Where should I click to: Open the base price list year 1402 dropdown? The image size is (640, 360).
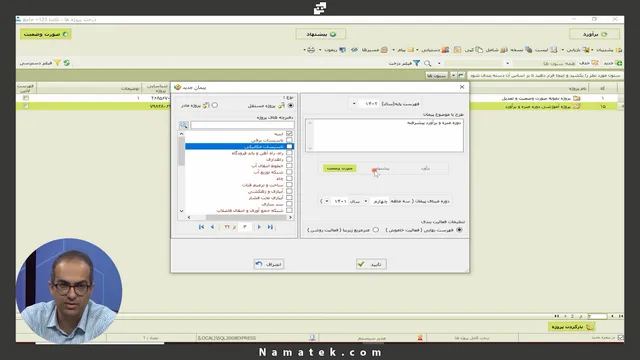(354, 104)
